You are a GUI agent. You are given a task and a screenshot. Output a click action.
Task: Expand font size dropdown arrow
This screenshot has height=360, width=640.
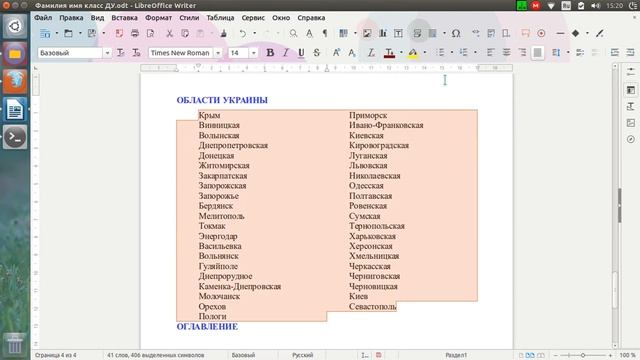[x=253, y=53]
